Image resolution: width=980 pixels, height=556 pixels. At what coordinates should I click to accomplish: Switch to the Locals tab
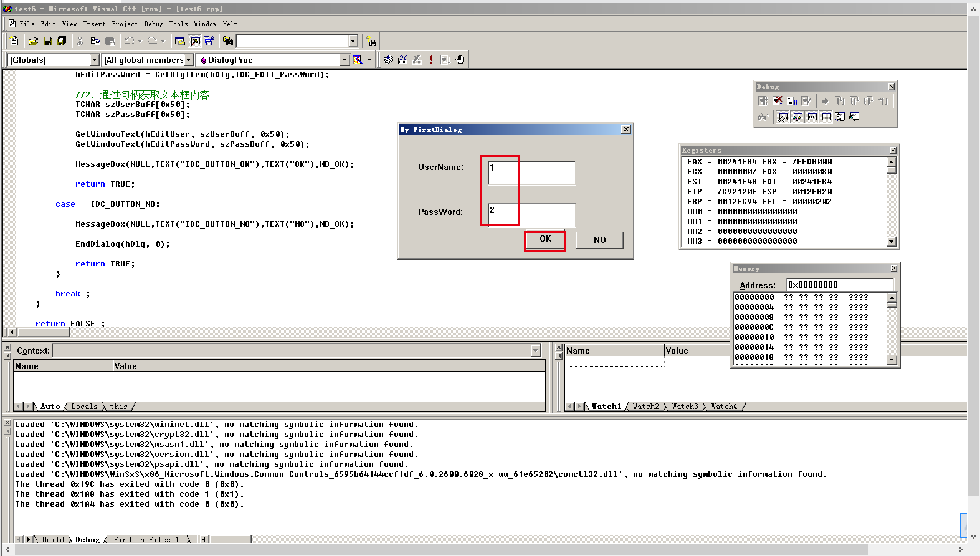coord(84,407)
